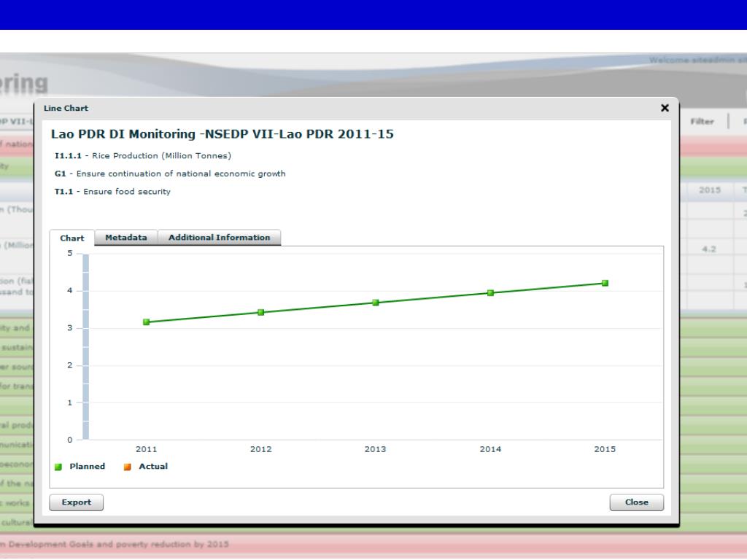Open the Metadata tab

pos(125,237)
